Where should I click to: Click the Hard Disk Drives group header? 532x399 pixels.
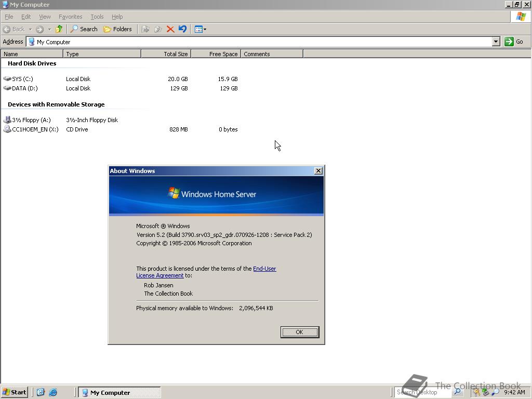pos(32,63)
